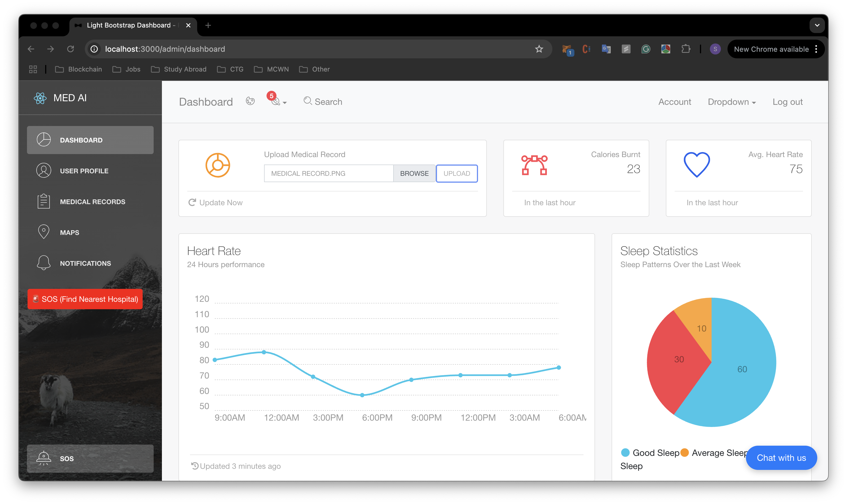847x504 pixels.
Task: Toggle the Good Sleep legend swatch
Action: click(625, 452)
